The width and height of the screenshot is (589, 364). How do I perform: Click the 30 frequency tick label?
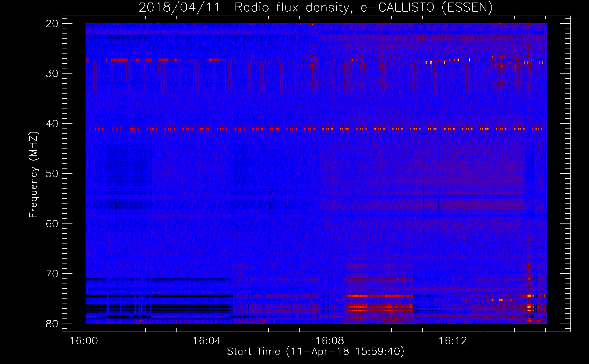coord(52,74)
